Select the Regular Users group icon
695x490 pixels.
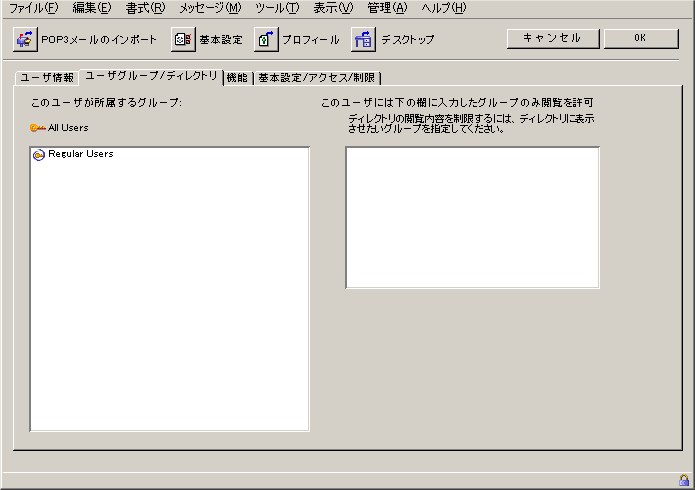(x=39, y=155)
